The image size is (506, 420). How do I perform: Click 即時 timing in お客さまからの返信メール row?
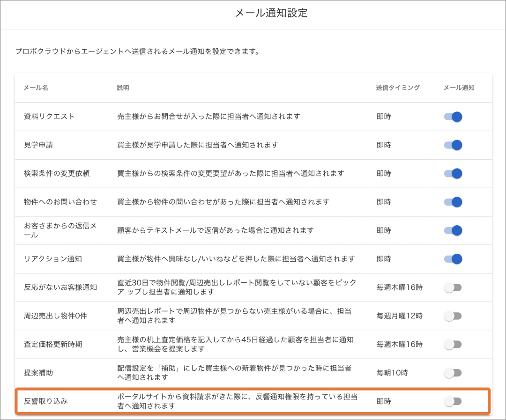tap(384, 230)
